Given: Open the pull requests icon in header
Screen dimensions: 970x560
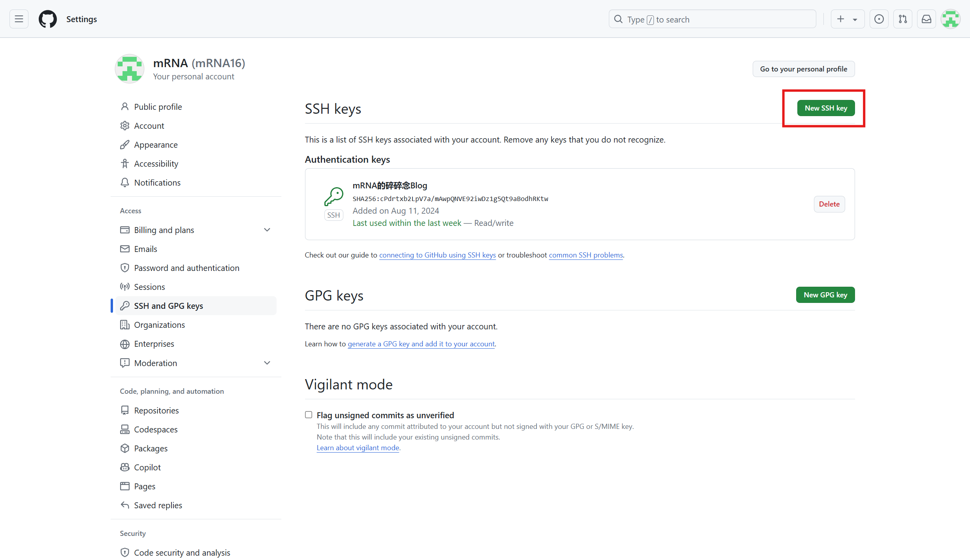Looking at the screenshot, I should pos(902,19).
